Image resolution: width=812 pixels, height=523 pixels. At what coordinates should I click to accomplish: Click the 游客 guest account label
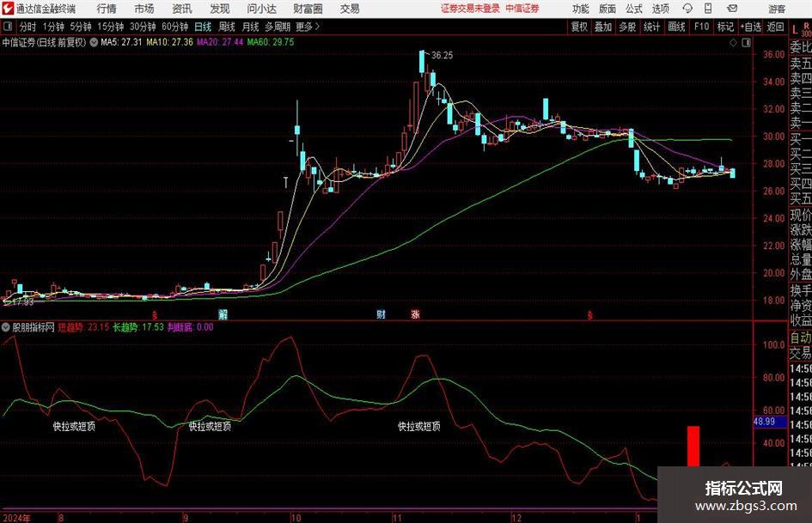776,9
